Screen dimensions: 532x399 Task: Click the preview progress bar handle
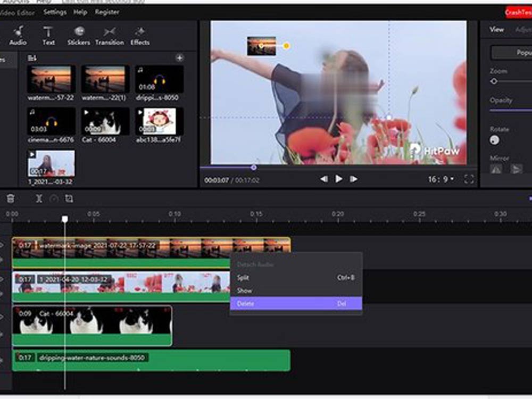click(x=253, y=167)
